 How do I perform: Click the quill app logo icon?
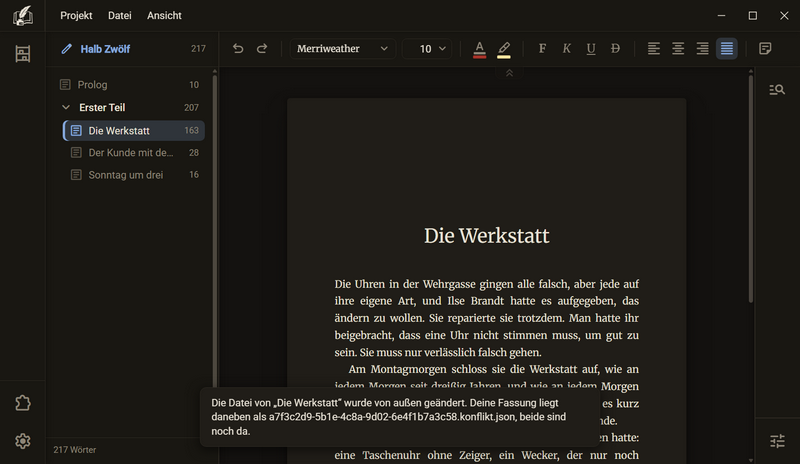tap(22, 16)
